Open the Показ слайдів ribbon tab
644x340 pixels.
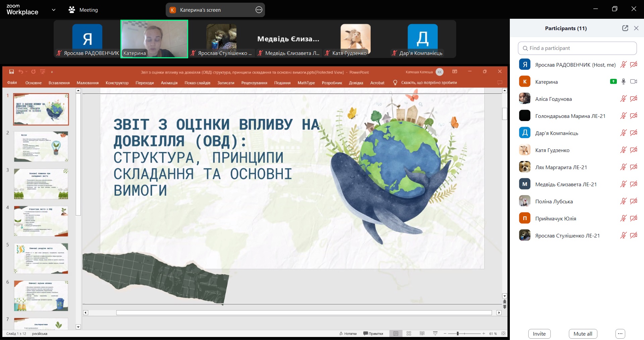pyautogui.click(x=198, y=83)
